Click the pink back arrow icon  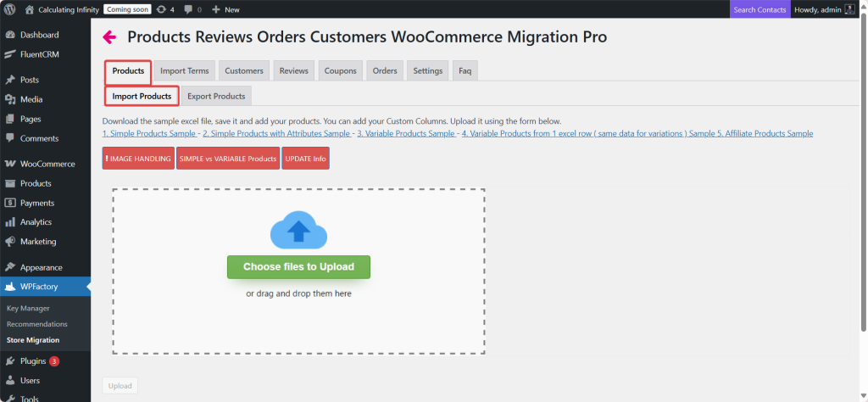click(x=109, y=37)
